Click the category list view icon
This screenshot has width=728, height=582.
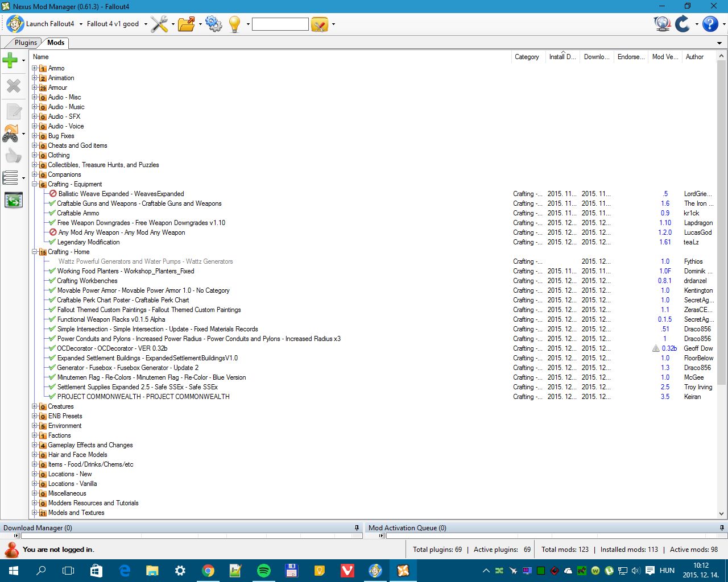(10, 178)
